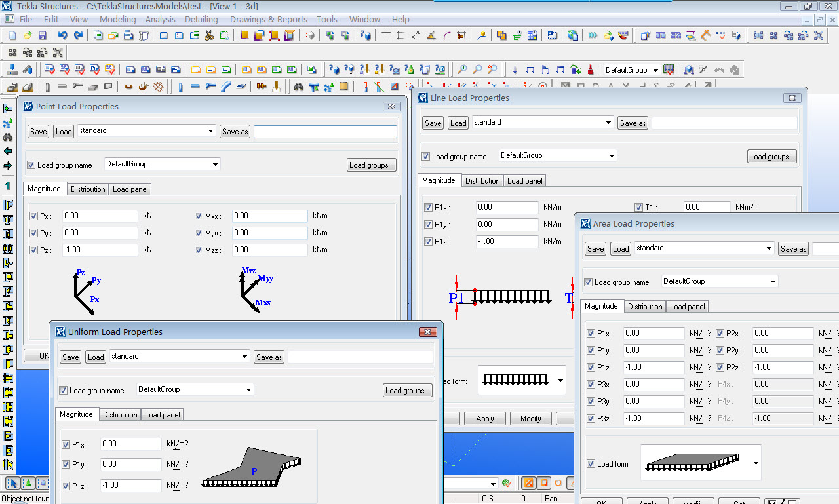
Task: Click the blue concrete column tool icon
Action: [180, 87]
